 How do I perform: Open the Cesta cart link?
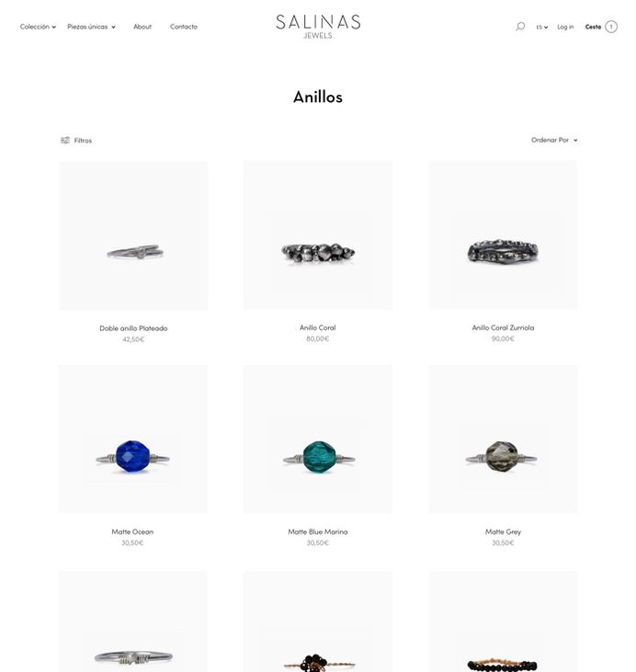(x=593, y=27)
